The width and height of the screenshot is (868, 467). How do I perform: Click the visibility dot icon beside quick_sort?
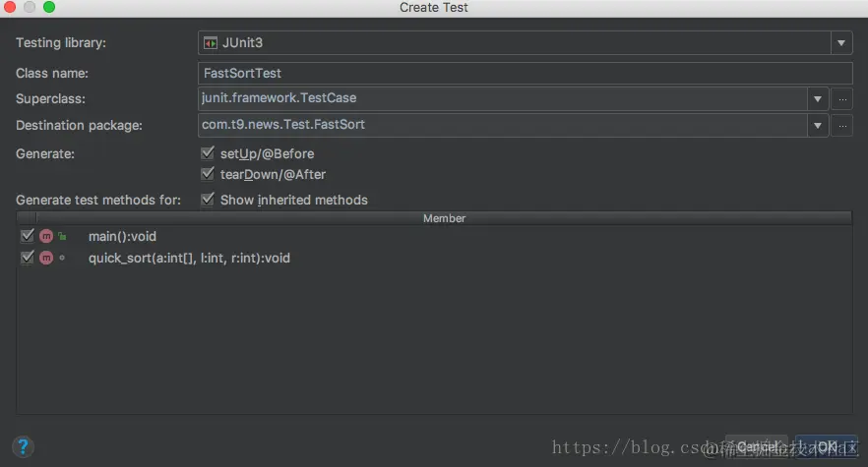point(62,258)
